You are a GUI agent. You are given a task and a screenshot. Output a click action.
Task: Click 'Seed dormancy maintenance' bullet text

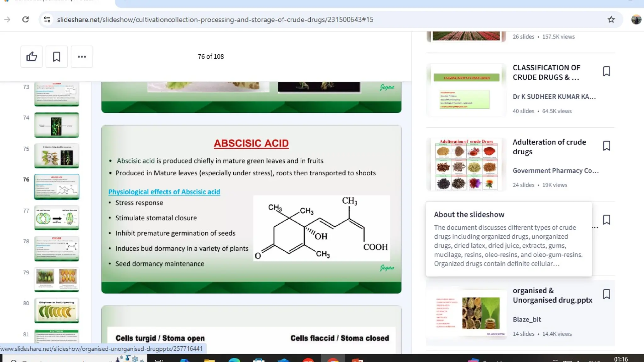(160, 264)
